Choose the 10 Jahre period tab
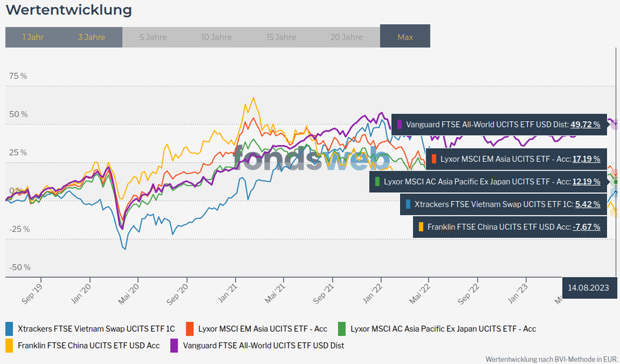The height and width of the screenshot is (364, 620). pyautogui.click(x=216, y=37)
